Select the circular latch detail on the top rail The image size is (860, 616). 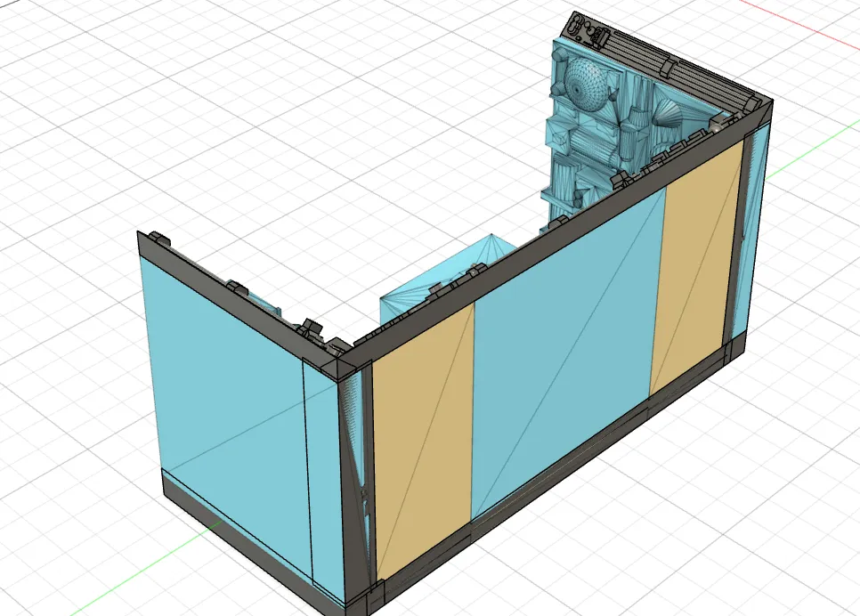click(x=576, y=24)
